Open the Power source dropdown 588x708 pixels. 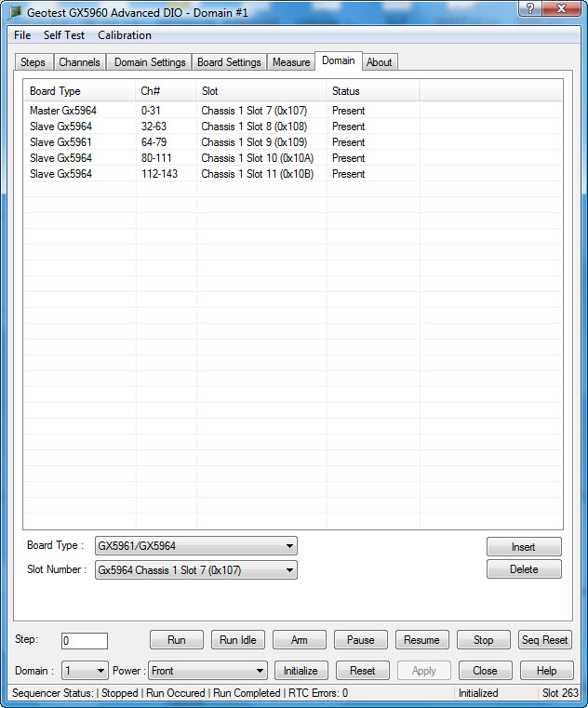(x=208, y=671)
